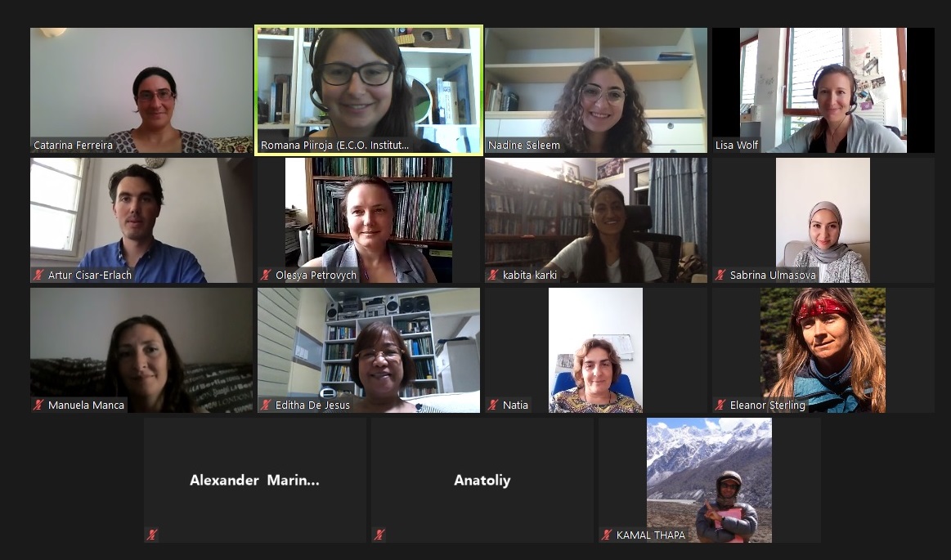Screen dimensions: 951x560
Task: Click muted mic icon beside Artur Cisar-Erlach
Action: click(38, 276)
